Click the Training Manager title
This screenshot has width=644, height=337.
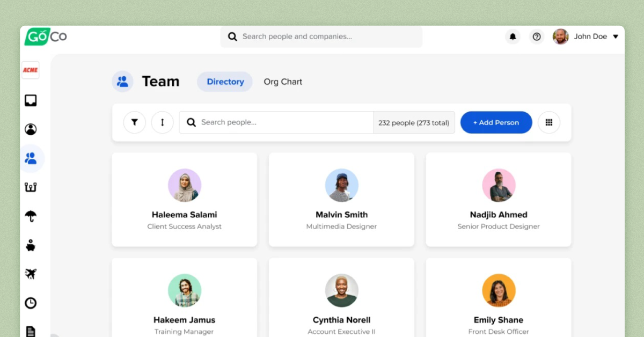185,332
